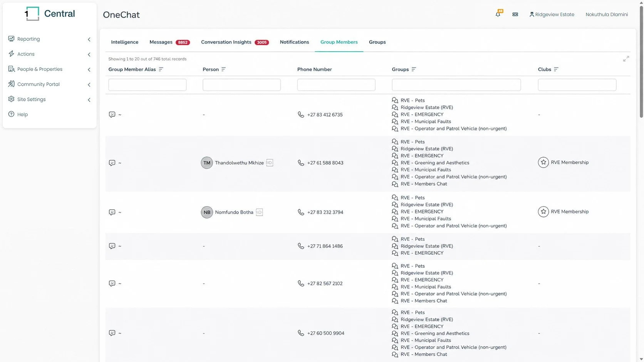Image resolution: width=644 pixels, height=362 pixels.
Task: Sort by Person column icon
Action: click(x=223, y=69)
